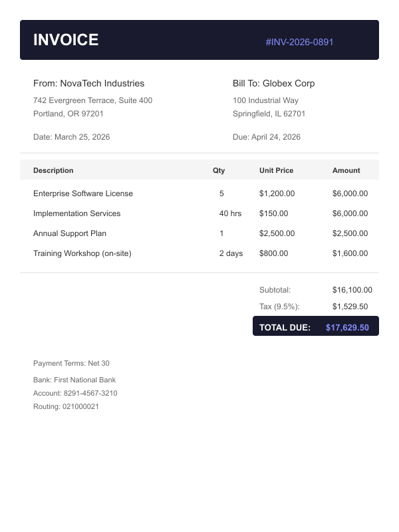Screen dimensions: 399x532
Task: Click the Due: April 24, 2026 field
Action: pyautogui.click(x=266, y=137)
